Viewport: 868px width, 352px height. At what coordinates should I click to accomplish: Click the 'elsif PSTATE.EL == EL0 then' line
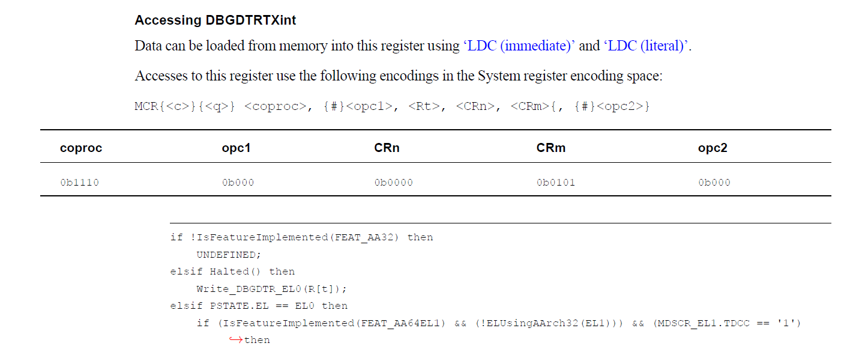pos(259,306)
